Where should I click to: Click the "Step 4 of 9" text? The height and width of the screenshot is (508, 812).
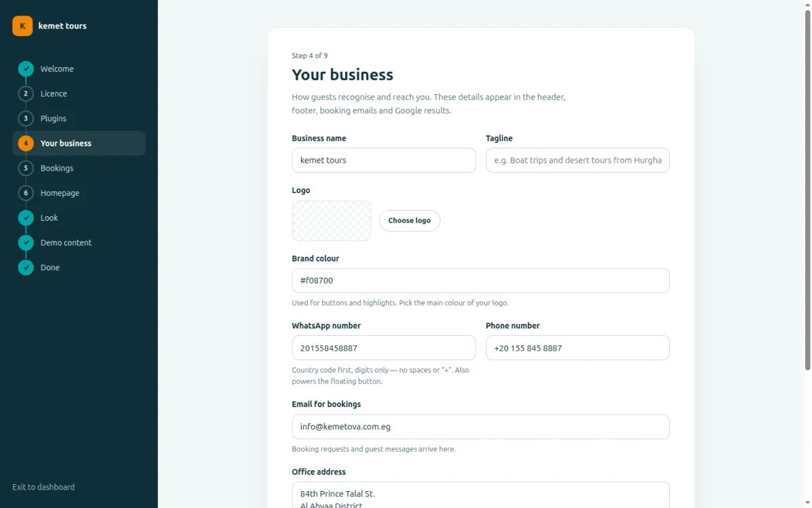310,56
